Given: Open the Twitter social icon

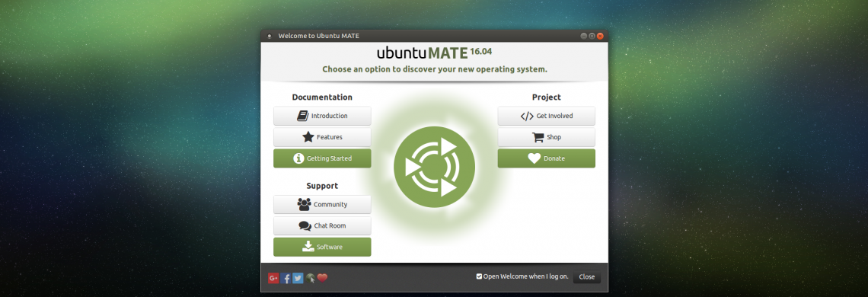Looking at the screenshot, I should 298,278.
